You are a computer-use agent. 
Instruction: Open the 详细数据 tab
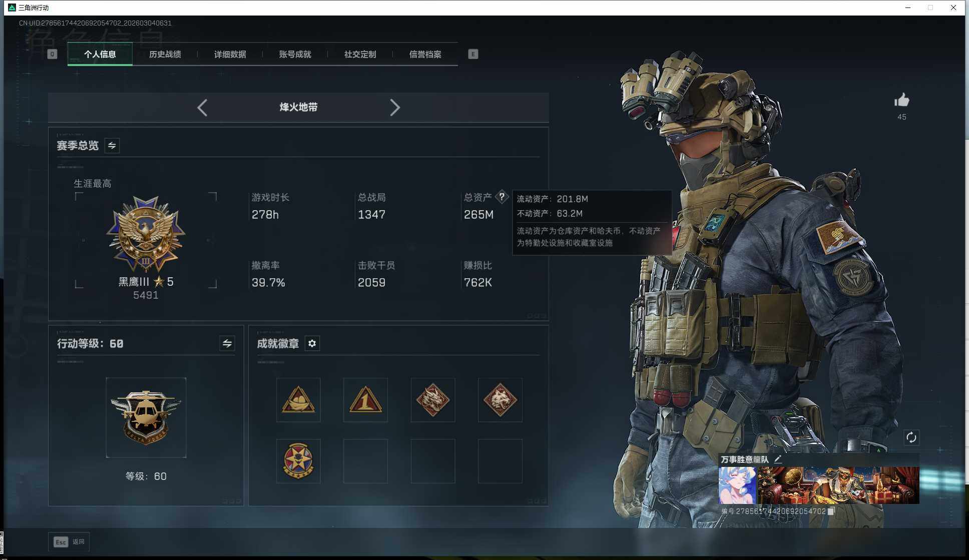(x=230, y=54)
